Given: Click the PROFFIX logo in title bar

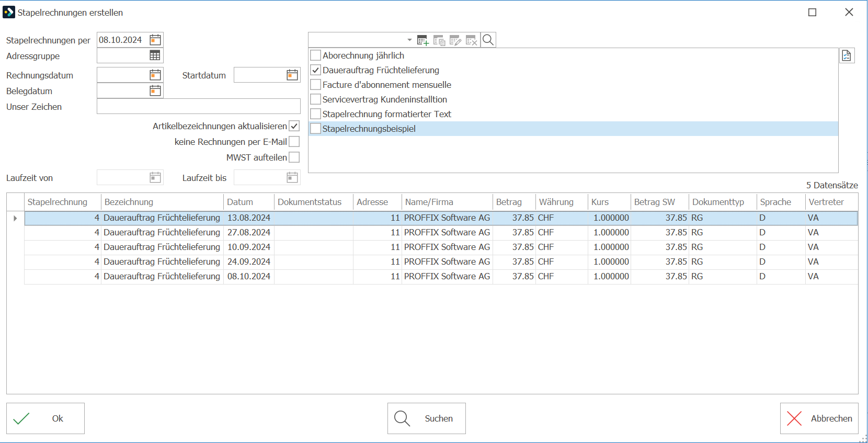Looking at the screenshot, I should pyautogui.click(x=9, y=12).
